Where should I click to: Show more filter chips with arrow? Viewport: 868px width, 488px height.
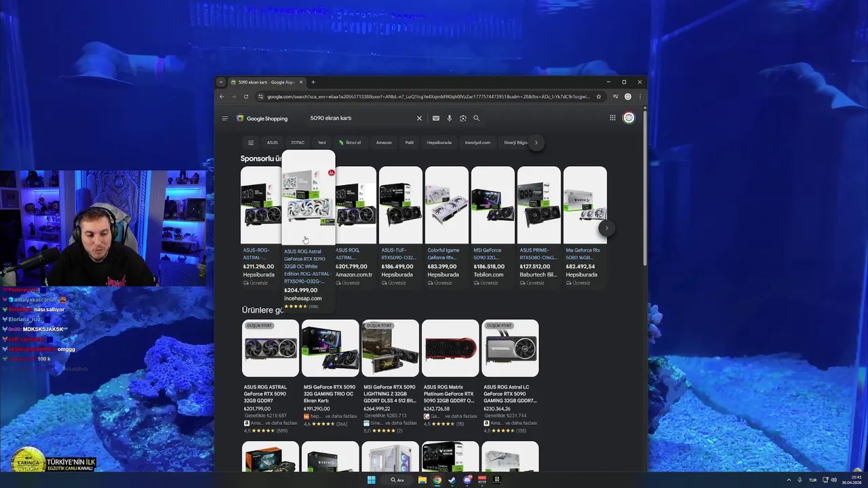coord(536,142)
